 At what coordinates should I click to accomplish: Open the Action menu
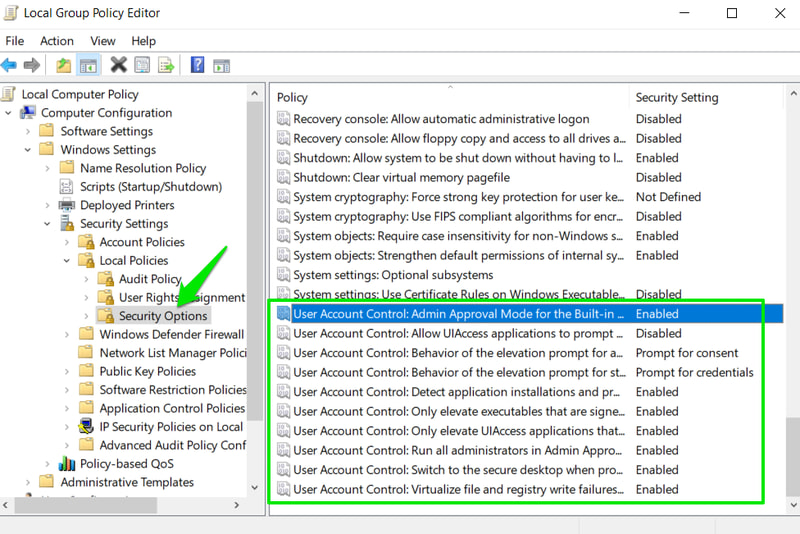pos(57,41)
